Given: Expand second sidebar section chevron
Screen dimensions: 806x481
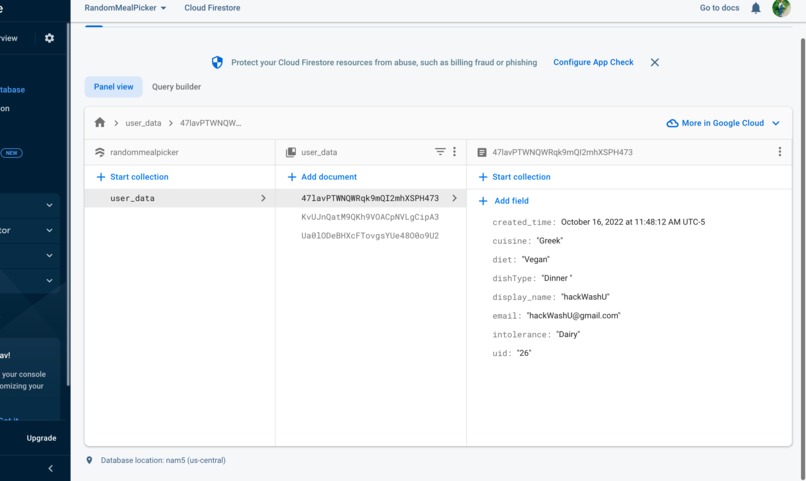Looking at the screenshot, I should pos(49,230).
